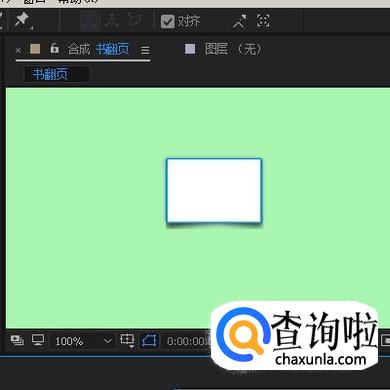Click the tan composition label color swatch
The width and height of the screenshot is (390, 390).
(x=35, y=49)
